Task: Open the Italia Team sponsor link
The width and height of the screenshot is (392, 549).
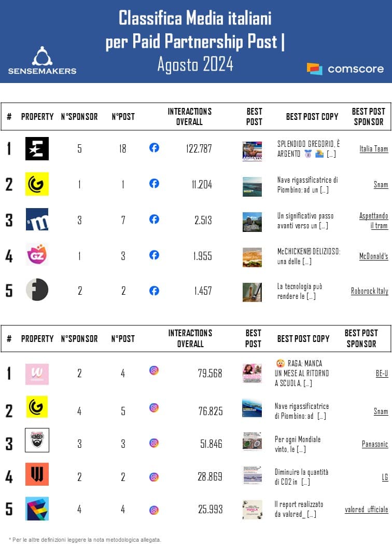Action: [373, 149]
